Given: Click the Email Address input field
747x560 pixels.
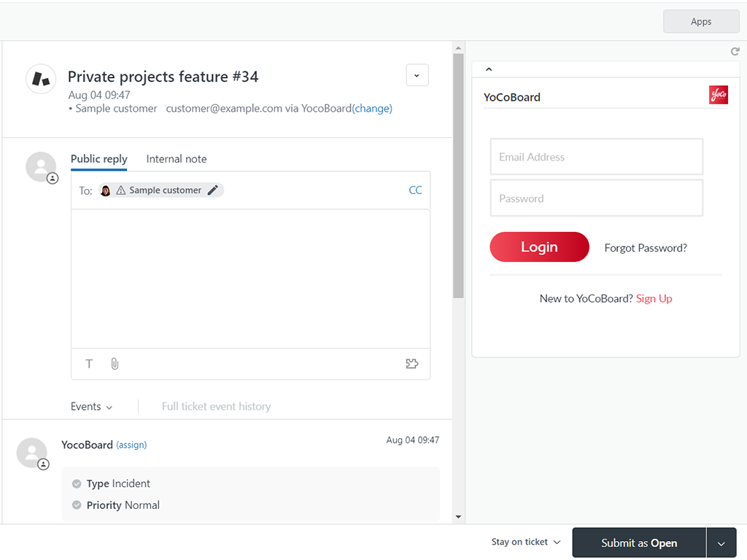Looking at the screenshot, I should click(596, 157).
